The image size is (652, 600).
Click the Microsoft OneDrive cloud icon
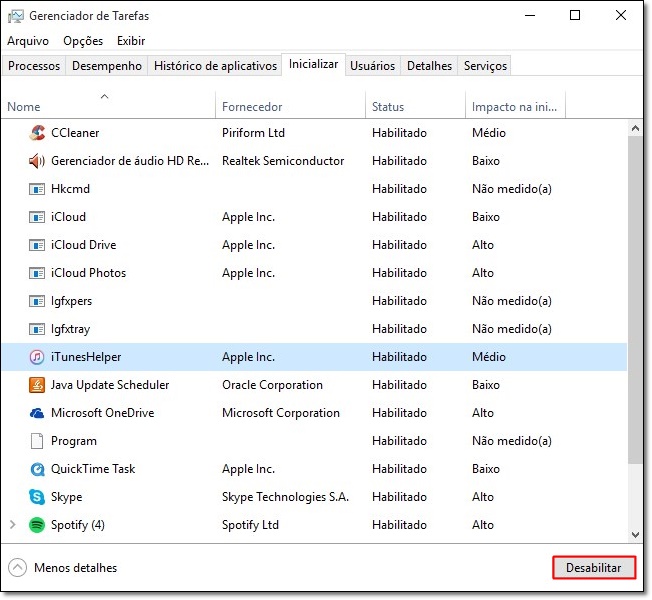point(37,413)
